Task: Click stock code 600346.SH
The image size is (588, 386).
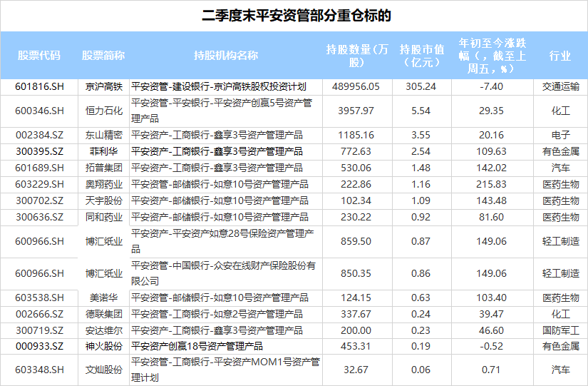Action: click(39, 111)
